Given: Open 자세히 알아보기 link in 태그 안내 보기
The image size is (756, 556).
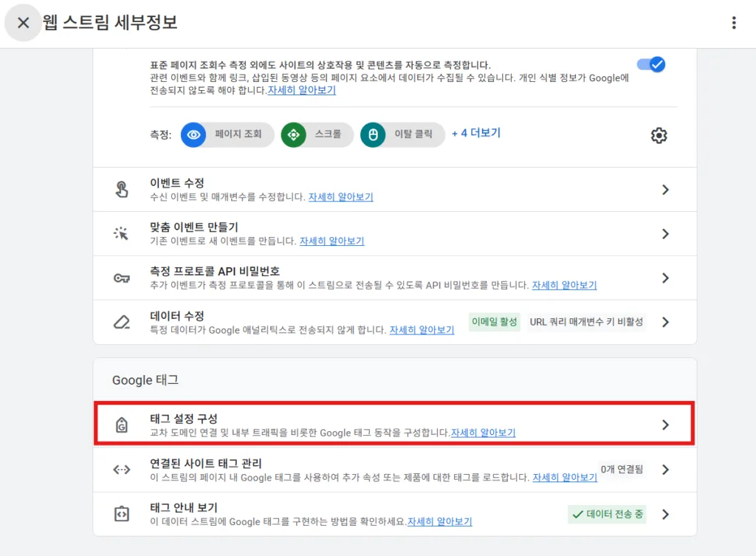Looking at the screenshot, I should (x=440, y=521).
